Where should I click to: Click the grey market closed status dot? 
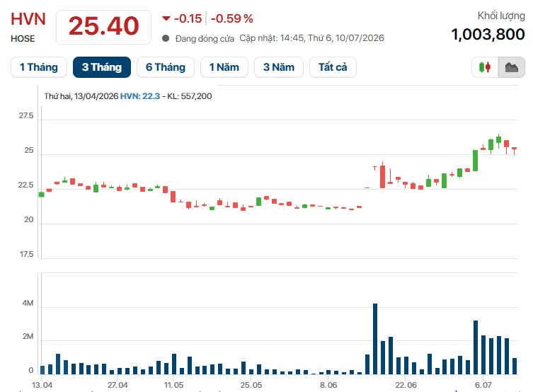click(166, 38)
